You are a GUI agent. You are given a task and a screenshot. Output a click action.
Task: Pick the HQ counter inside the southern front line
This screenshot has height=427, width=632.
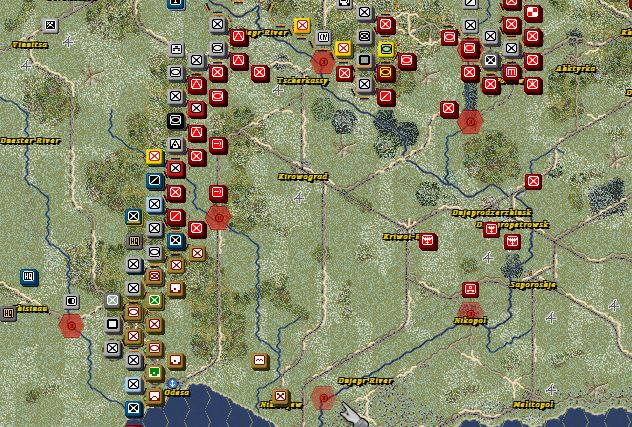coord(134,241)
